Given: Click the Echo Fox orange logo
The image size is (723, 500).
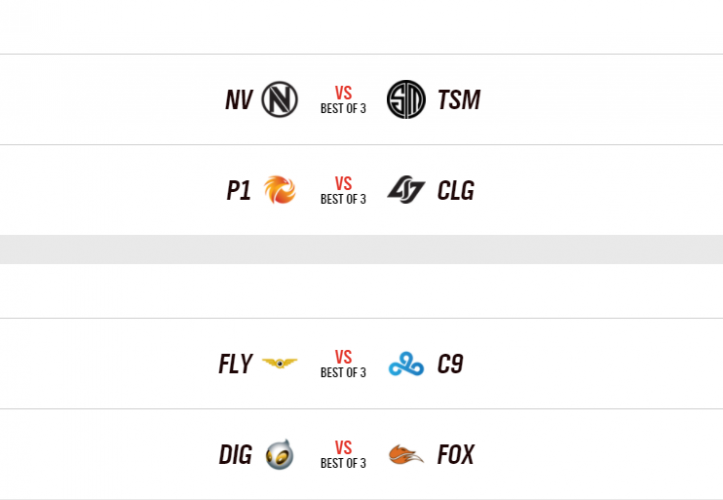Looking at the screenshot, I should coord(406,455).
